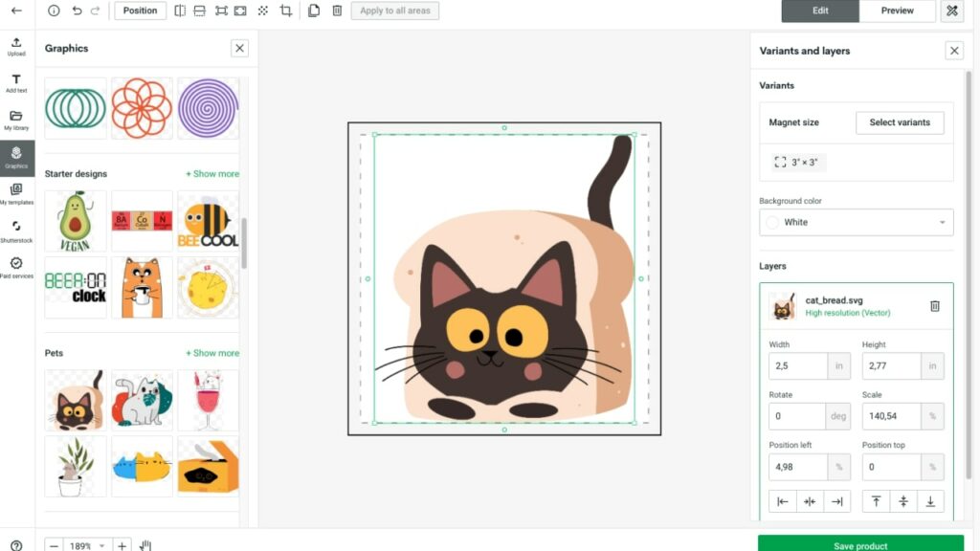
Task: Click the Rotate input field
Action: pyautogui.click(x=796, y=416)
